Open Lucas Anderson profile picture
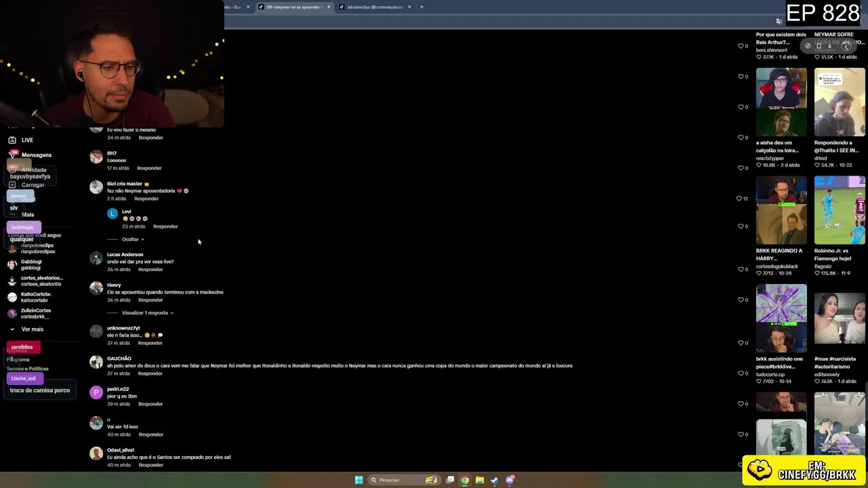The image size is (868, 488). point(96,258)
